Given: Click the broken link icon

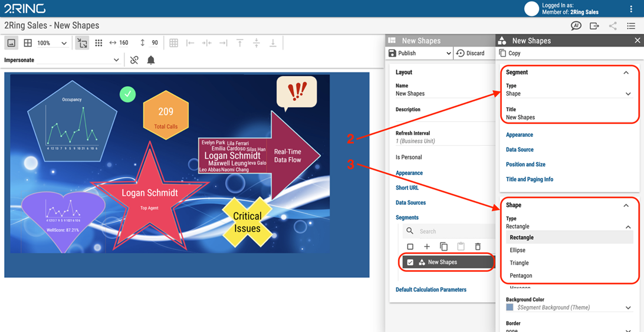Looking at the screenshot, I should click(134, 60).
